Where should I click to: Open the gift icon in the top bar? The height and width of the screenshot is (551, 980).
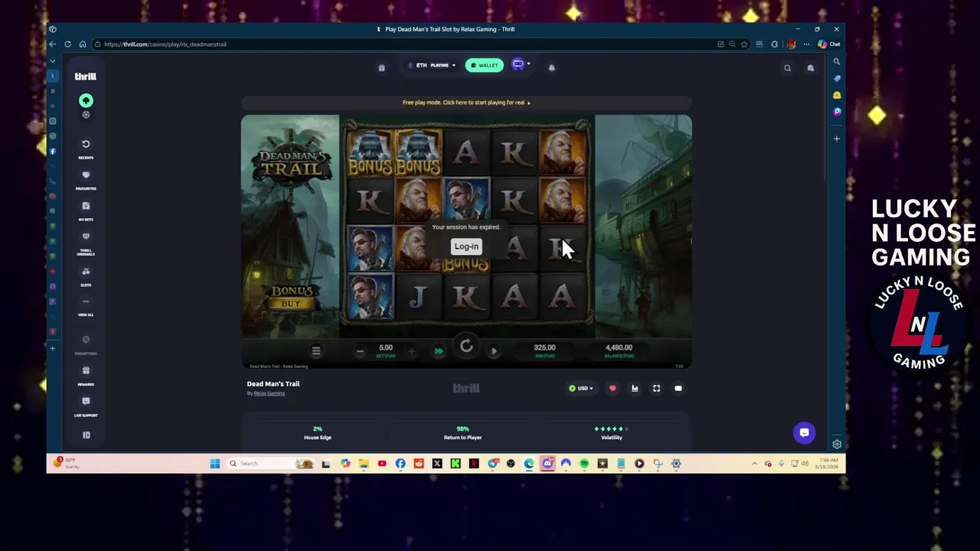point(381,67)
